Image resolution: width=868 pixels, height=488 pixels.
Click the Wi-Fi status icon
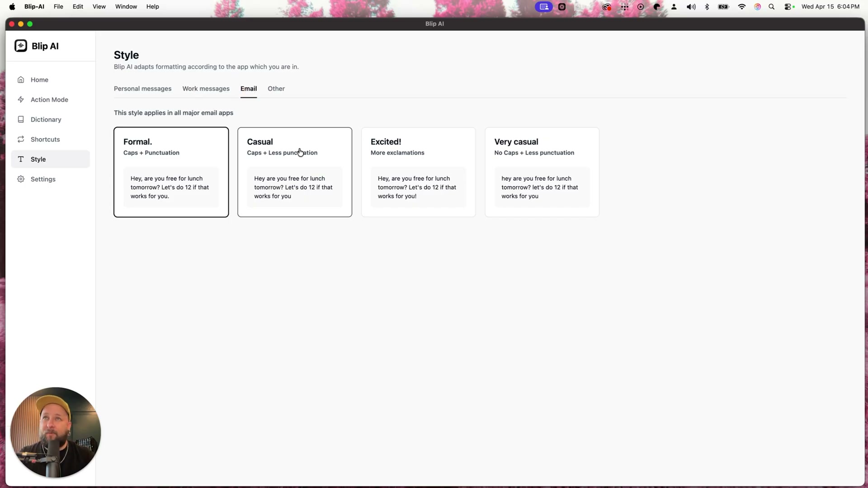pyautogui.click(x=741, y=7)
